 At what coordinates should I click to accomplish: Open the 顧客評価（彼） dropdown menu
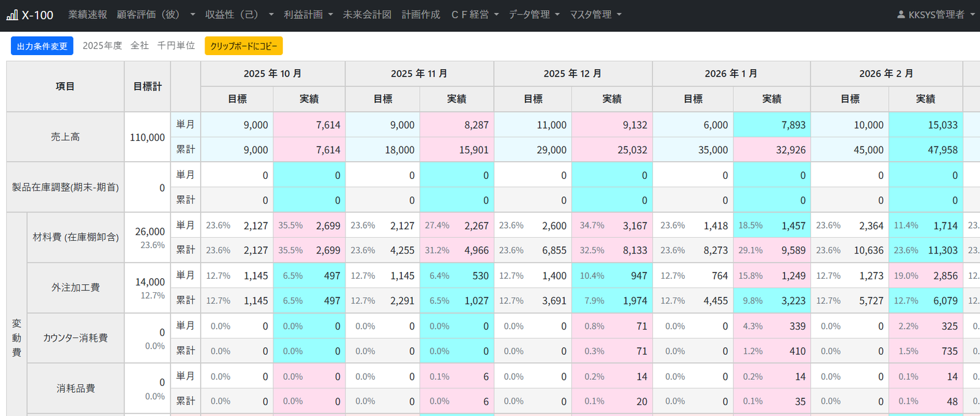tap(156, 15)
